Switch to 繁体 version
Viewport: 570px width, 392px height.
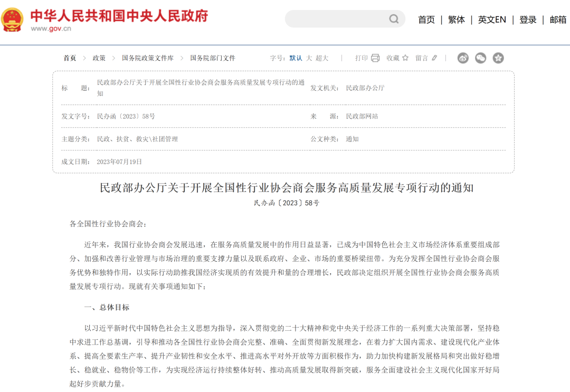(x=456, y=20)
